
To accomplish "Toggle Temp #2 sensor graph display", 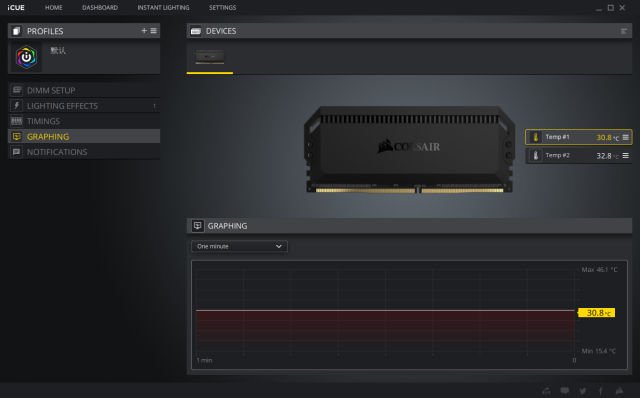I will tap(578, 156).
